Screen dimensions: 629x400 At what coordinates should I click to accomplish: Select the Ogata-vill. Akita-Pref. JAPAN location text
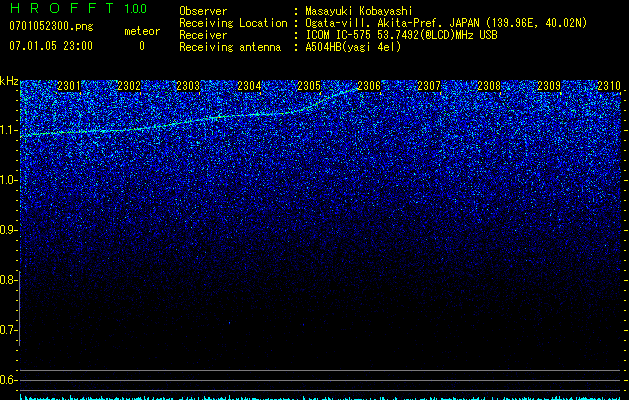(446, 23)
